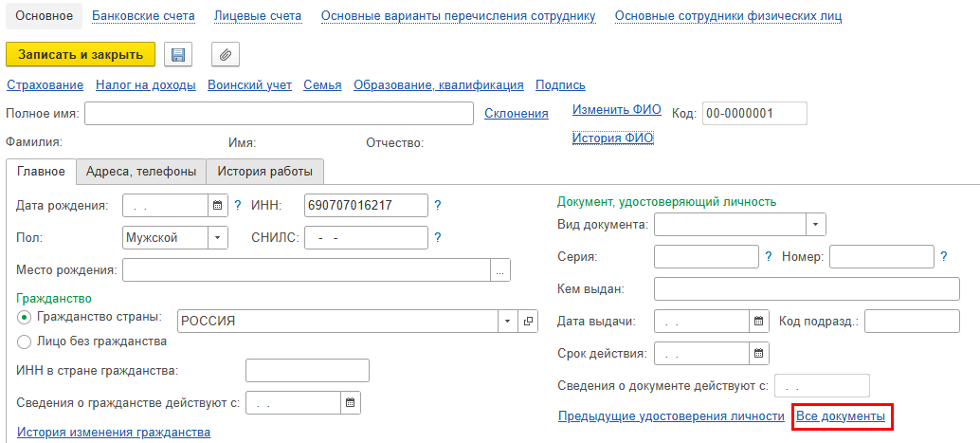Open calendar for Дата рождения field

pos(217,205)
